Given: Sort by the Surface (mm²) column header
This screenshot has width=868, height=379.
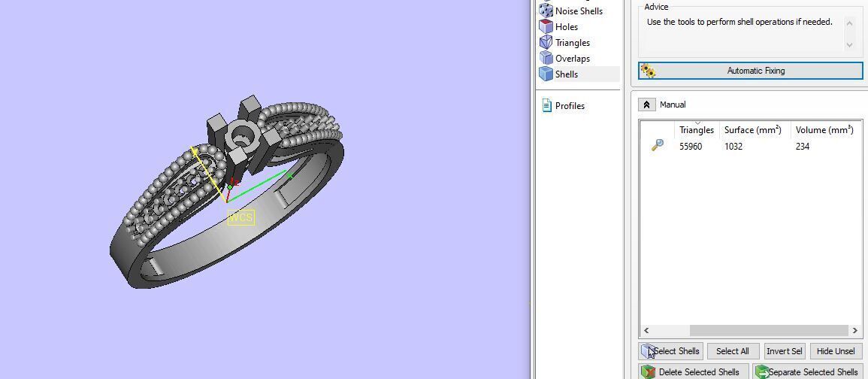Looking at the screenshot, I should (755, 130).
